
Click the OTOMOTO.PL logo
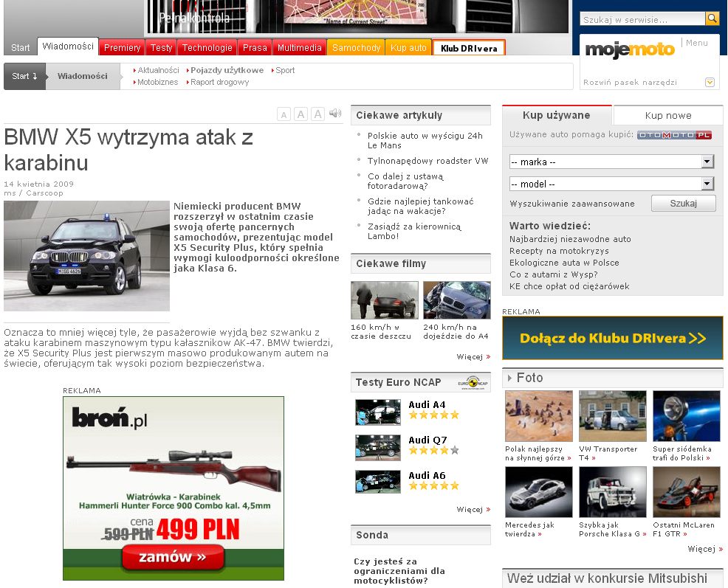[674, 135]
